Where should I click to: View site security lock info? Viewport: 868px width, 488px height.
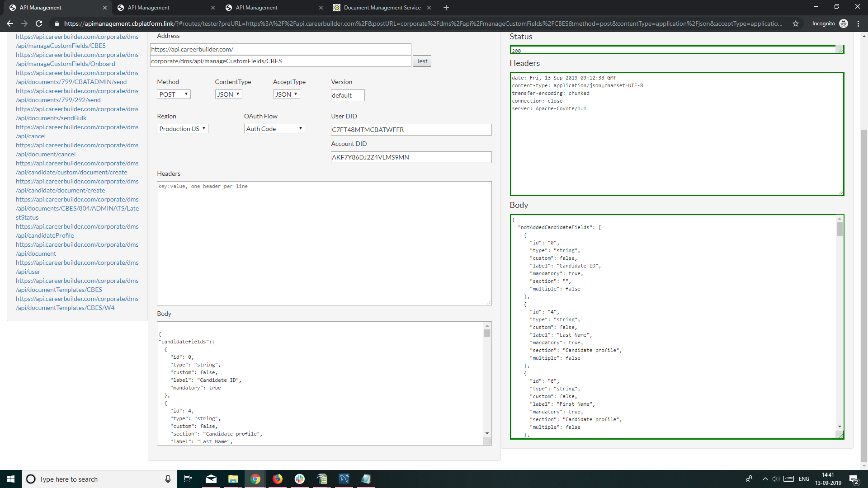click(57, 23)
